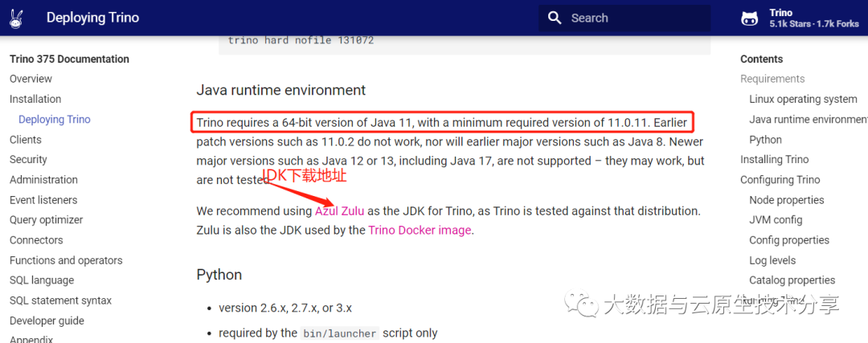The height and width of the screenshot is (343, 868).
Task: Go to Overview in sidebar
Action: [x=31, y=79]
